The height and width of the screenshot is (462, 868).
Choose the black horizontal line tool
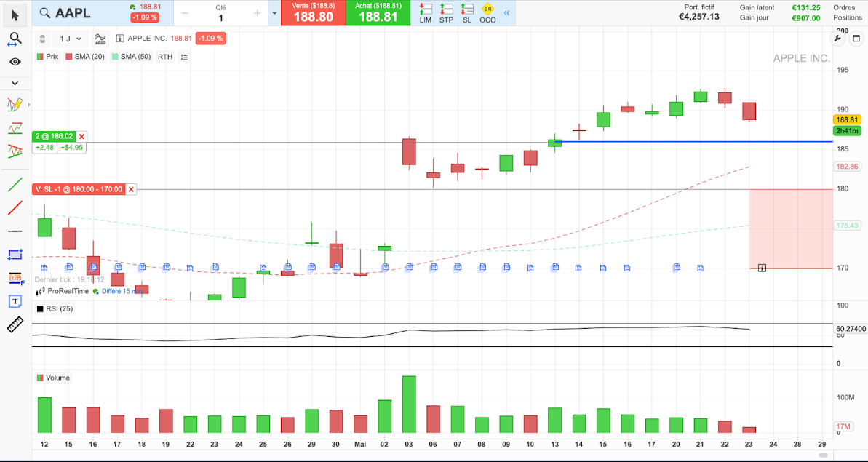15,231
